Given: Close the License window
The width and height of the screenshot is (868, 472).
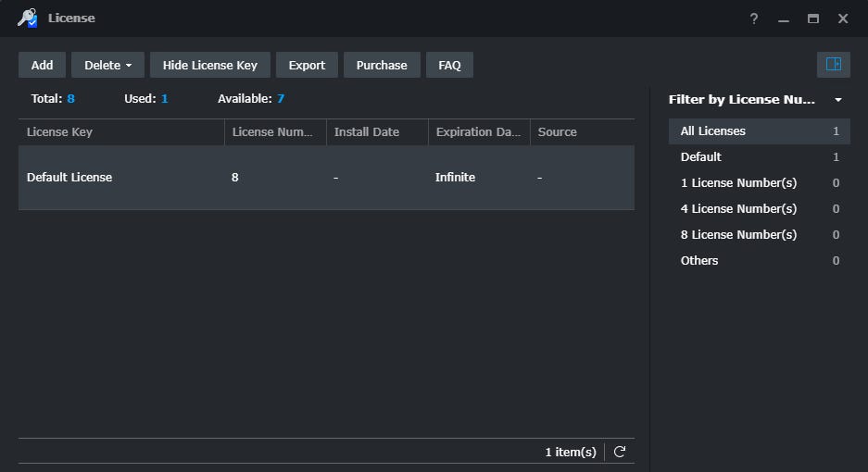Looking at the screenshot, I should coord(843,19).
